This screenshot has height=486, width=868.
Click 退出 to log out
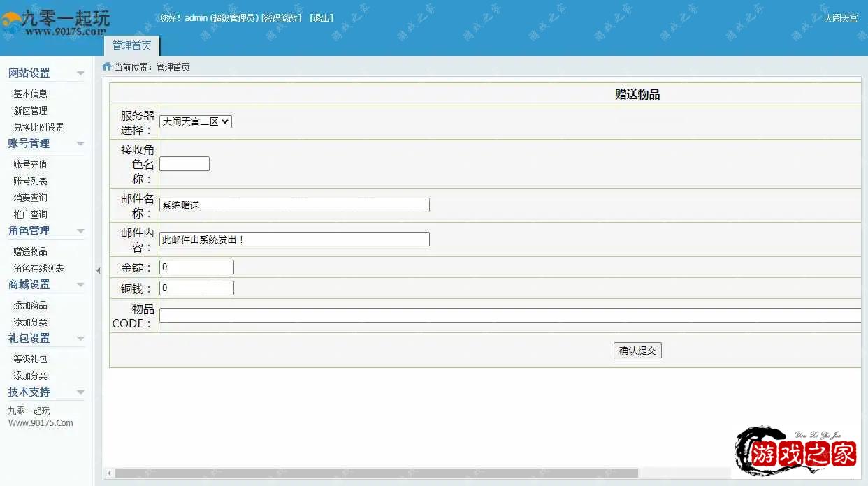tap(321, 18)
